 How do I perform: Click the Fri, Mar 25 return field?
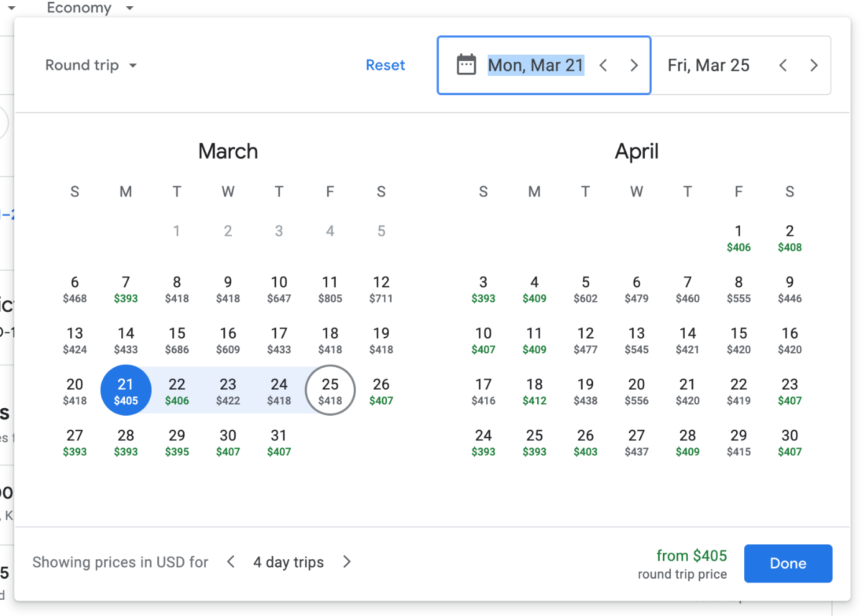708,65
